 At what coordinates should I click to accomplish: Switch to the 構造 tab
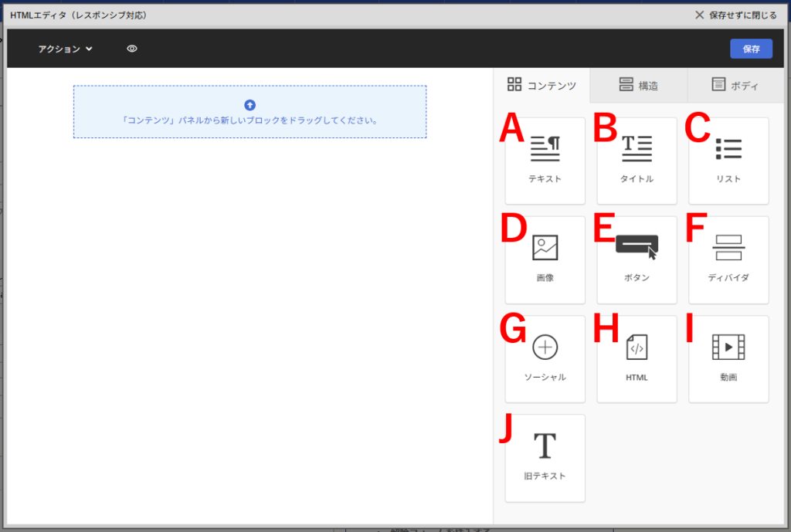coord(639,85)
